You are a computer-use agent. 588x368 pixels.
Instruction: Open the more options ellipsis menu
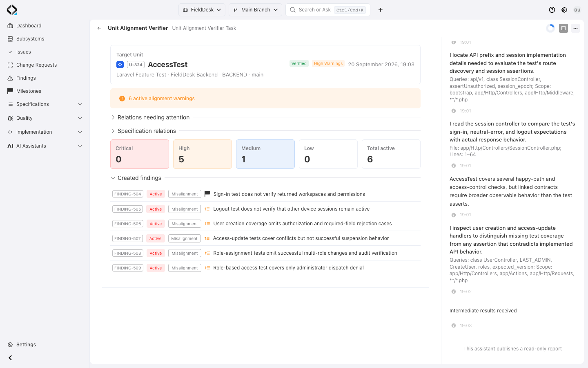(x=575, y=28)
